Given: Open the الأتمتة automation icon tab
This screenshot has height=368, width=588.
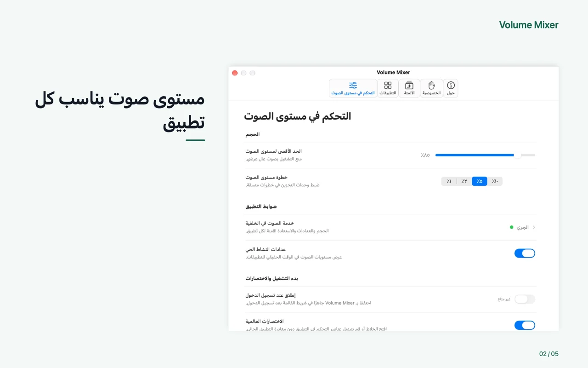Looking at the screenshot, I should pos(409,88).
